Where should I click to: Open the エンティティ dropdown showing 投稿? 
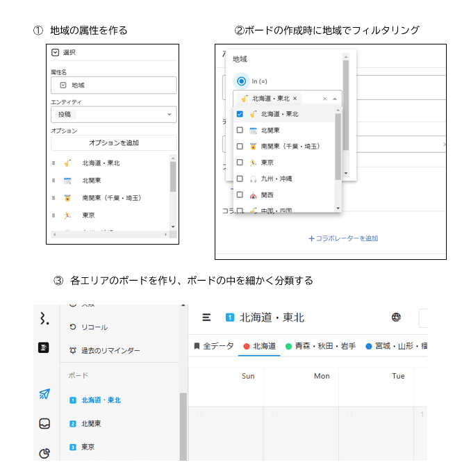pyautogui.click(x=113, y=115)
